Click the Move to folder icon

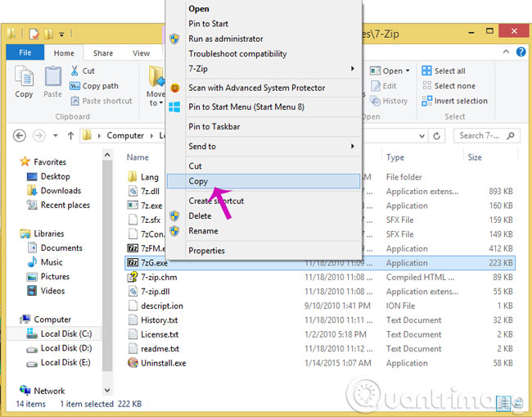click(x=156, y=76)
